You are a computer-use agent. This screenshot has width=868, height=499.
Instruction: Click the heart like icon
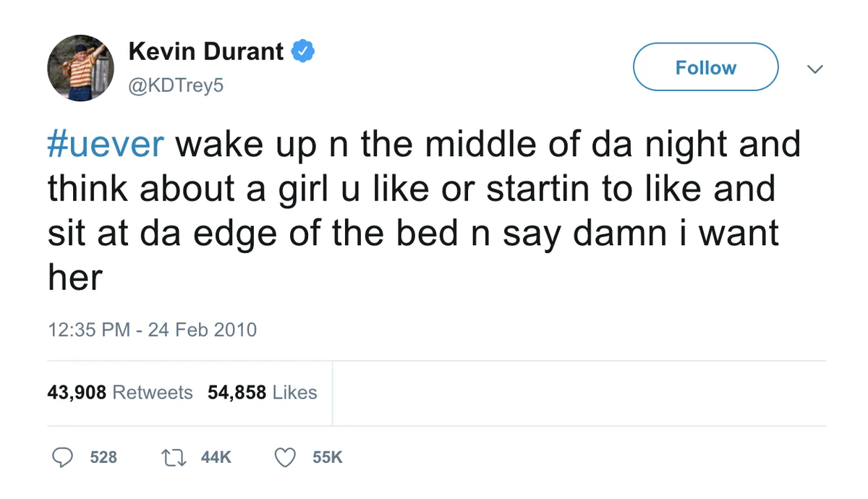(x=286, y=457)
